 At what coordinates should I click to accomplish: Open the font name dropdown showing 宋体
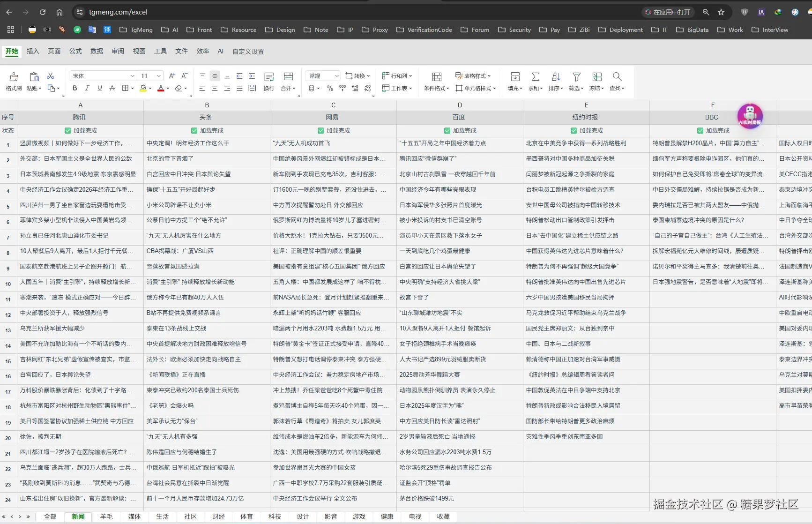click(104, 76)
